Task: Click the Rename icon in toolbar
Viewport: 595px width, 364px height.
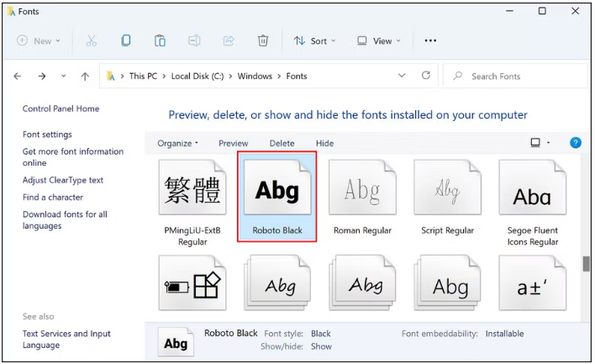Action: [194, 40]
